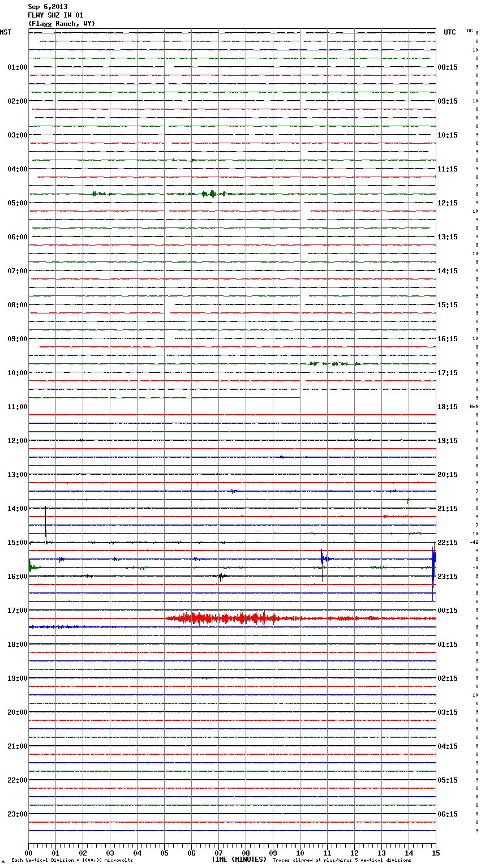The image size is (481, 868).
Task: Click the 12:15 UTC time label
Action: click(x=448, y=203)
